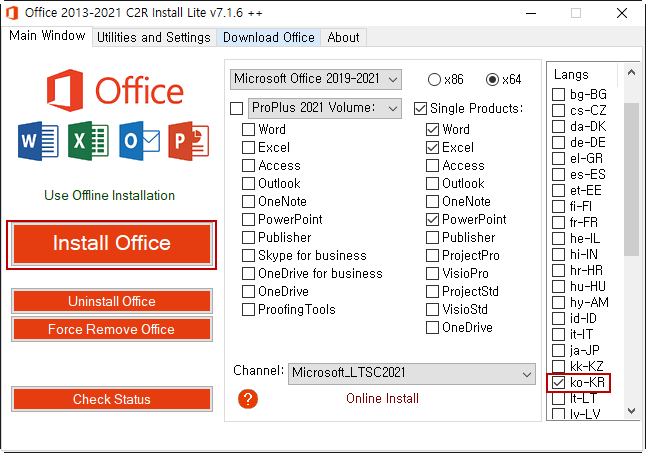This screenshot has height=453, width=646.
Task: Click the PowerPoint app icon
Action: [189, 141]
